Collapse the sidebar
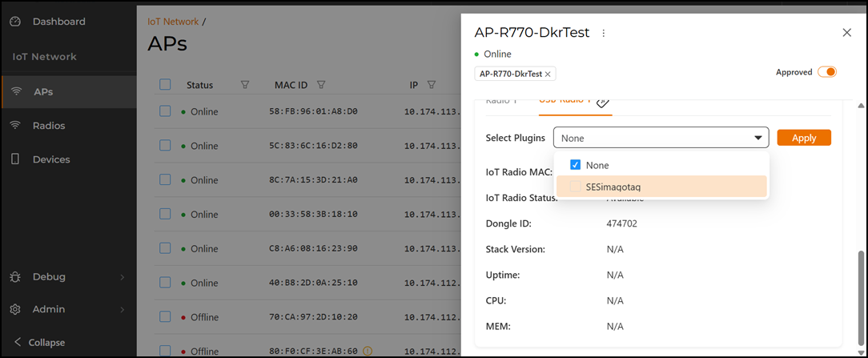The height and width of the screenshot is (358, 868). [x=38, y=343]
